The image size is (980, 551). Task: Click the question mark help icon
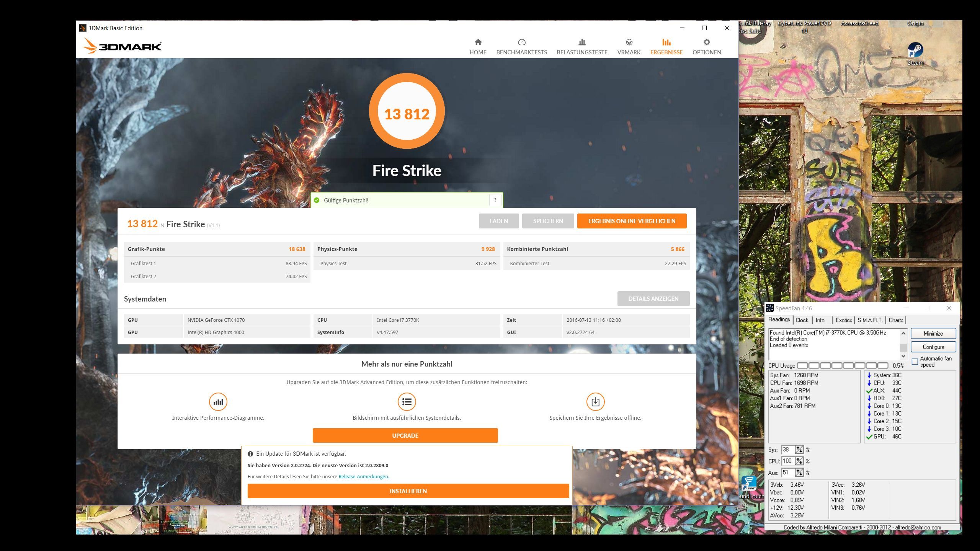(x=495, y=200)
